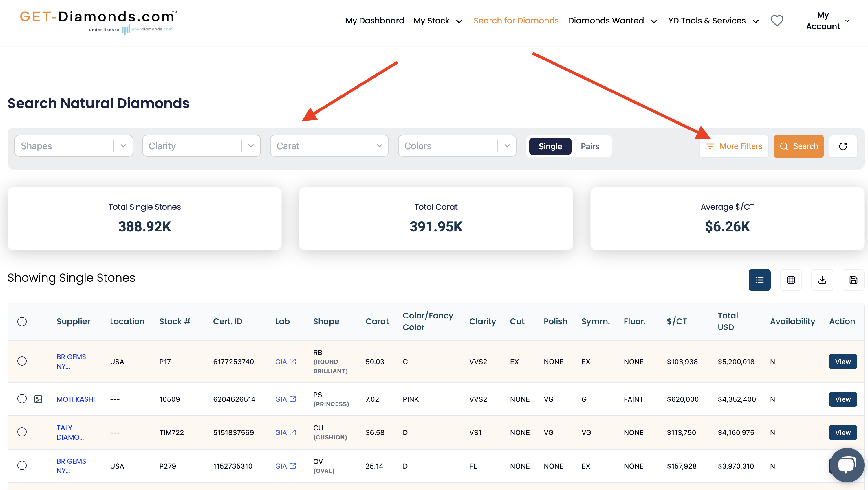Open supplier BR GEMS NY for P279

(x=71, y=466)
